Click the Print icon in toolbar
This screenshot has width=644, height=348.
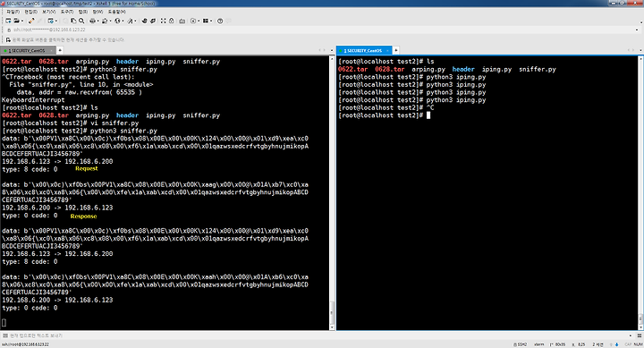pos(92,21)
